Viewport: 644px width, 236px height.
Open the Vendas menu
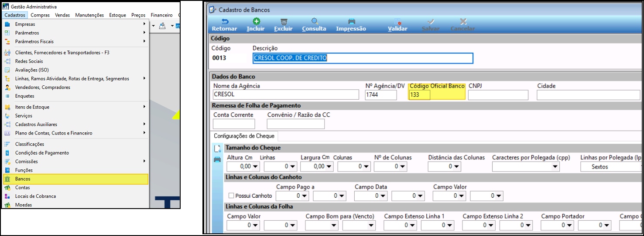click(62, 15)
